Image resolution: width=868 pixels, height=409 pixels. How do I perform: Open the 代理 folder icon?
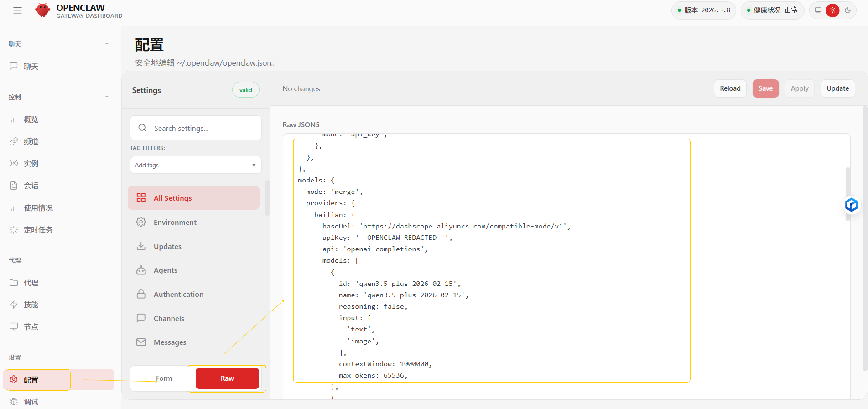click(14, 283)
